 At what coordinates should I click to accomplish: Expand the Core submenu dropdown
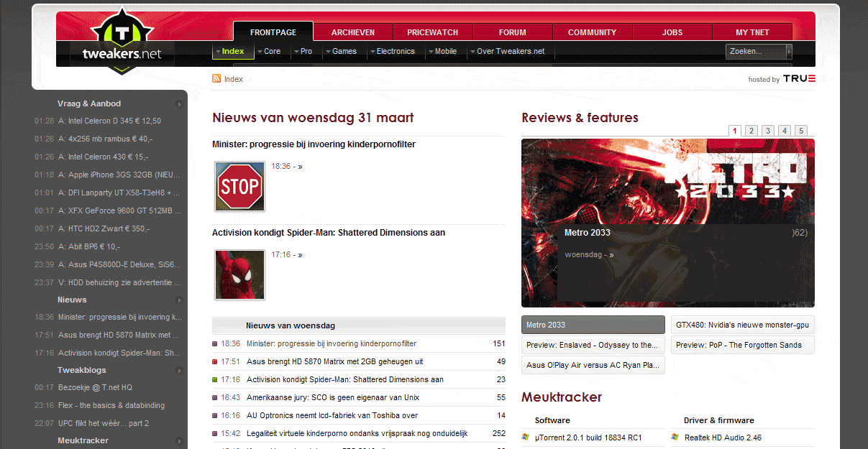coord(259,52)
